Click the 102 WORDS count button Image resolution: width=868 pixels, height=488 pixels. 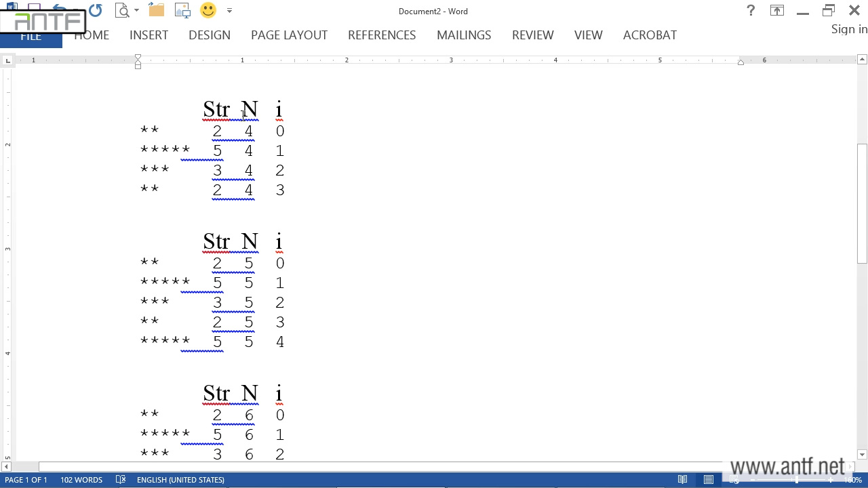point(81,480)
